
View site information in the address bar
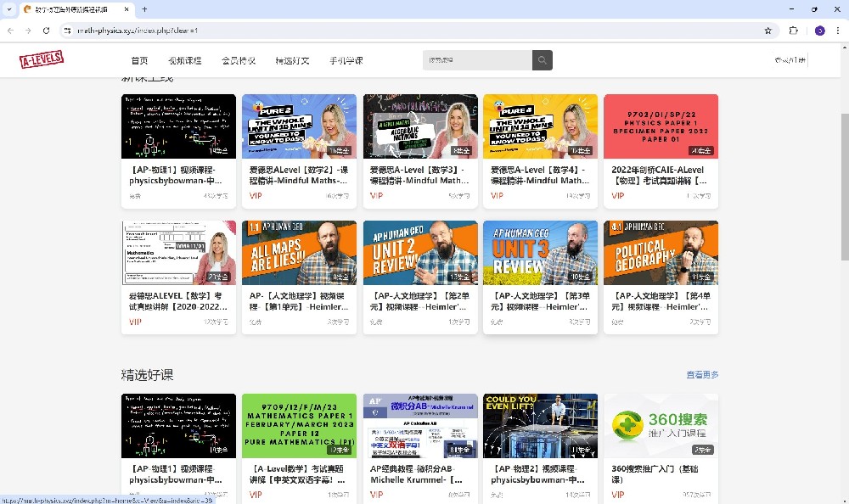[67, 31]
